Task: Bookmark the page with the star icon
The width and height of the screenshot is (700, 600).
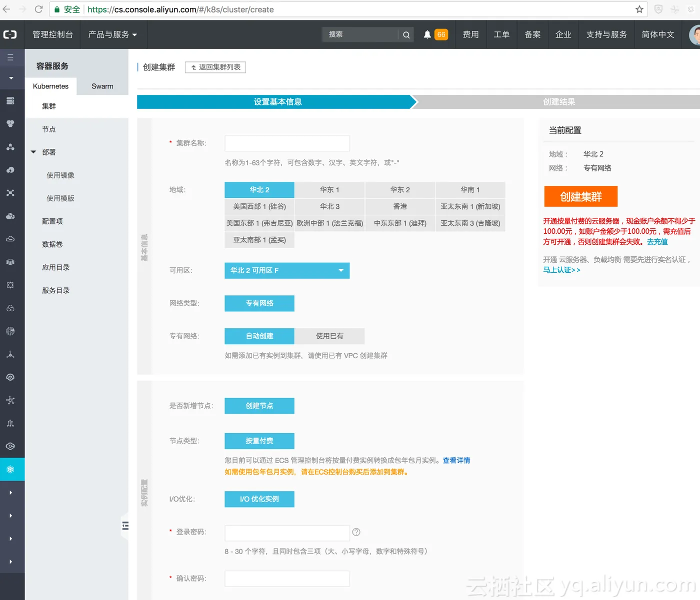Action: click(639, 9)
